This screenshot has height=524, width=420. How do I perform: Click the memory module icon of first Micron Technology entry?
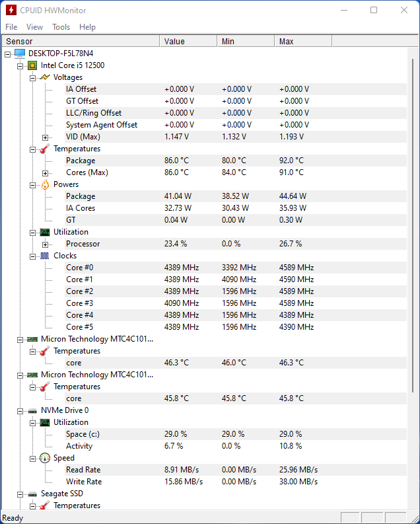(x=32, y=339)
